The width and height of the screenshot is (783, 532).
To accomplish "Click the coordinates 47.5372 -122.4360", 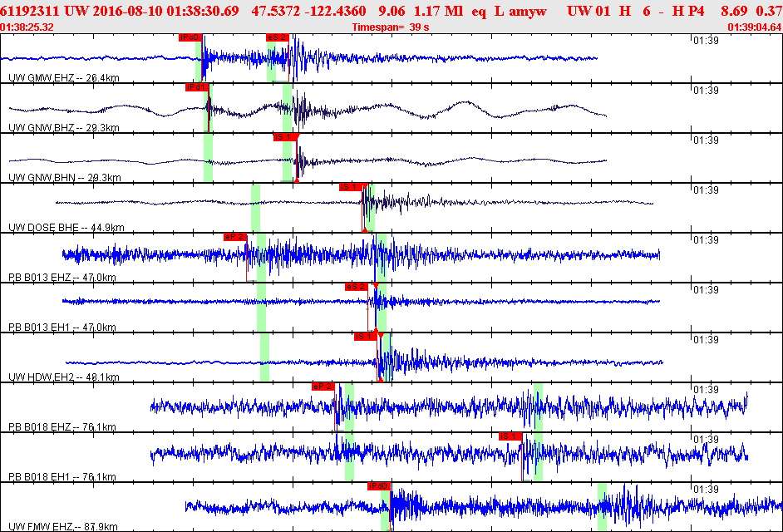I will coord(308,11).
